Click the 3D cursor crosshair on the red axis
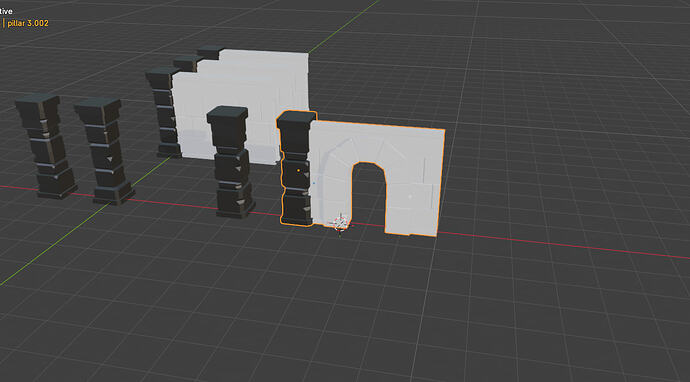Screen dimensions: 690x382 (x=340, y=223)
